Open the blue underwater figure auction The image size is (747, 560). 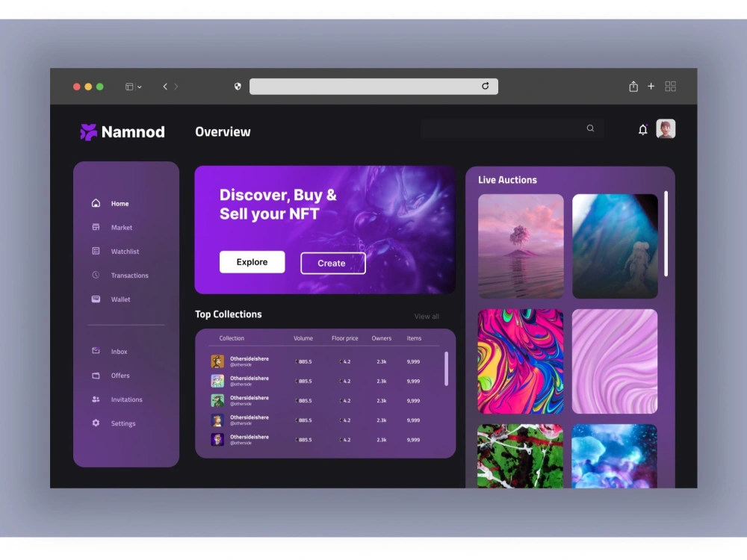(x=615, y=246)
